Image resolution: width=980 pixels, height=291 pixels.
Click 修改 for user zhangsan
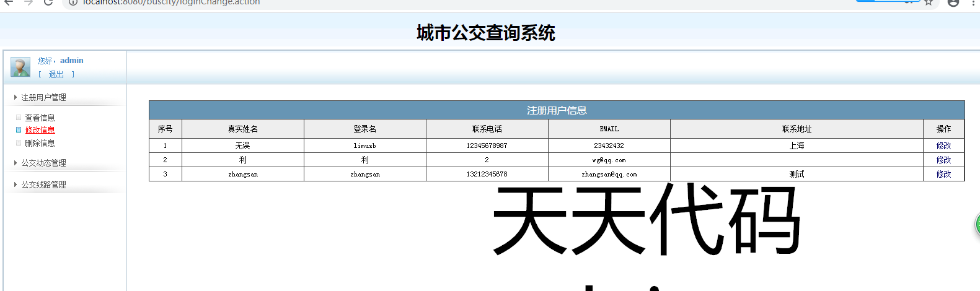[x=943, y=174]
